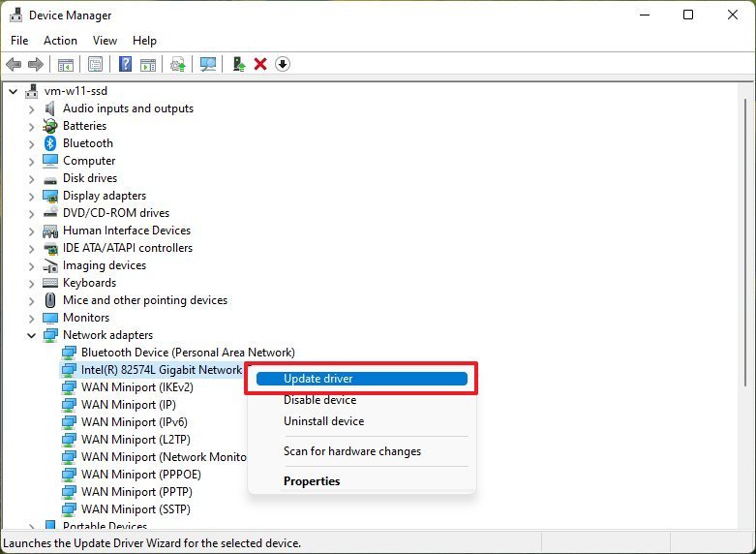
Task: Open the Action menu
Action: [60, 41]
